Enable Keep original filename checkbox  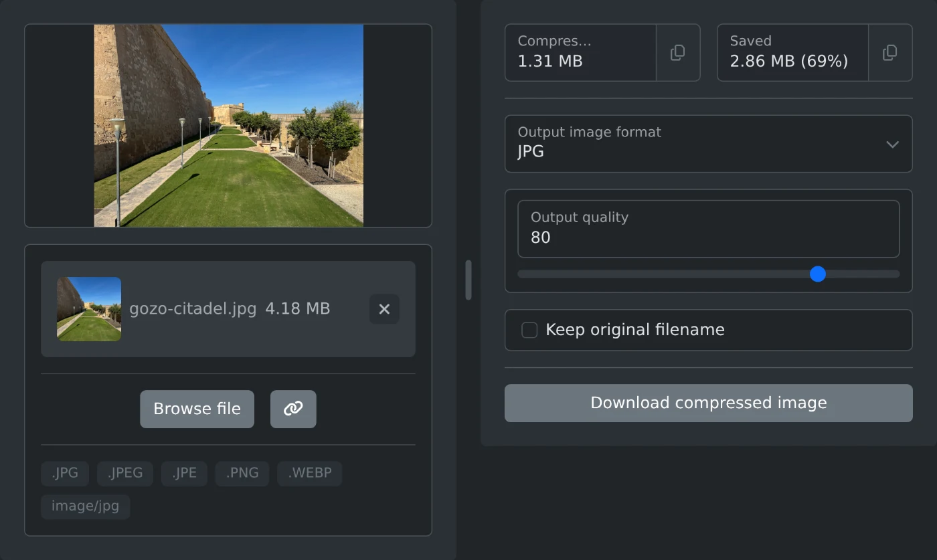click(529, 330)
